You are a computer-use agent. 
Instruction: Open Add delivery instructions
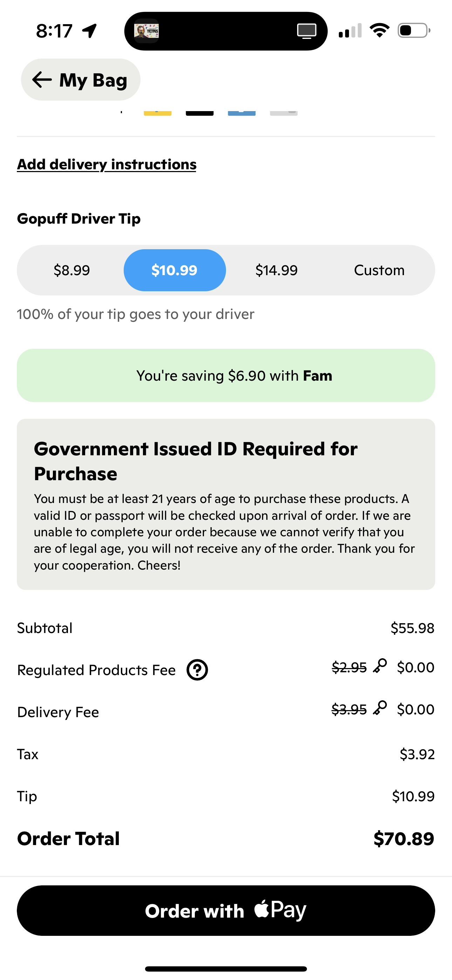click(x=107, y=164)
